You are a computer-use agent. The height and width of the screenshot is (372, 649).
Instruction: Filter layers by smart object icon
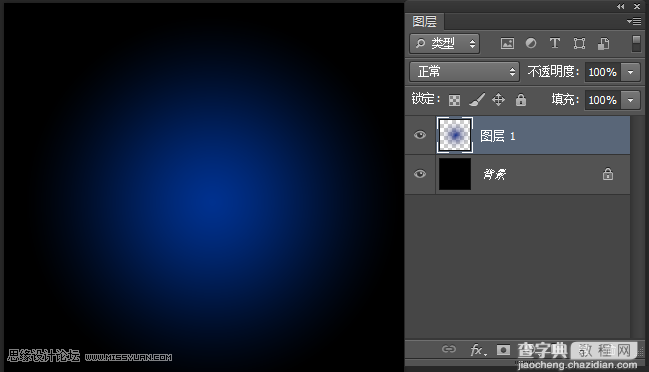tap(603, 43)
